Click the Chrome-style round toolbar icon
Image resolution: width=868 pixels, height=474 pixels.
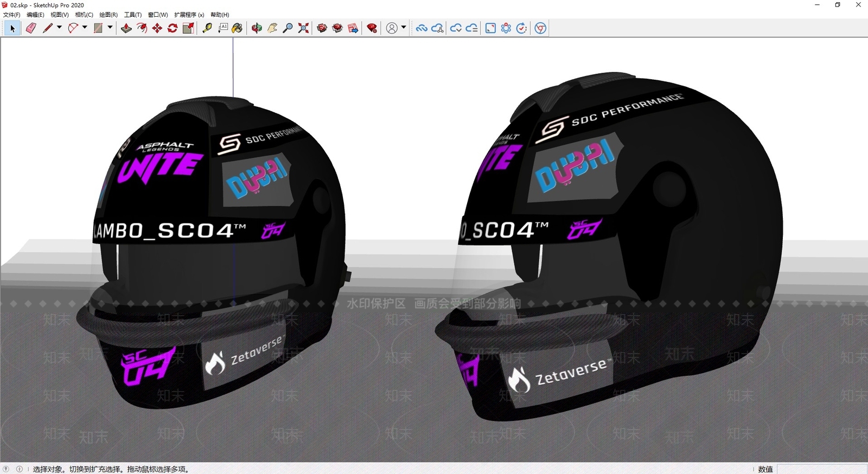(540, 28)
